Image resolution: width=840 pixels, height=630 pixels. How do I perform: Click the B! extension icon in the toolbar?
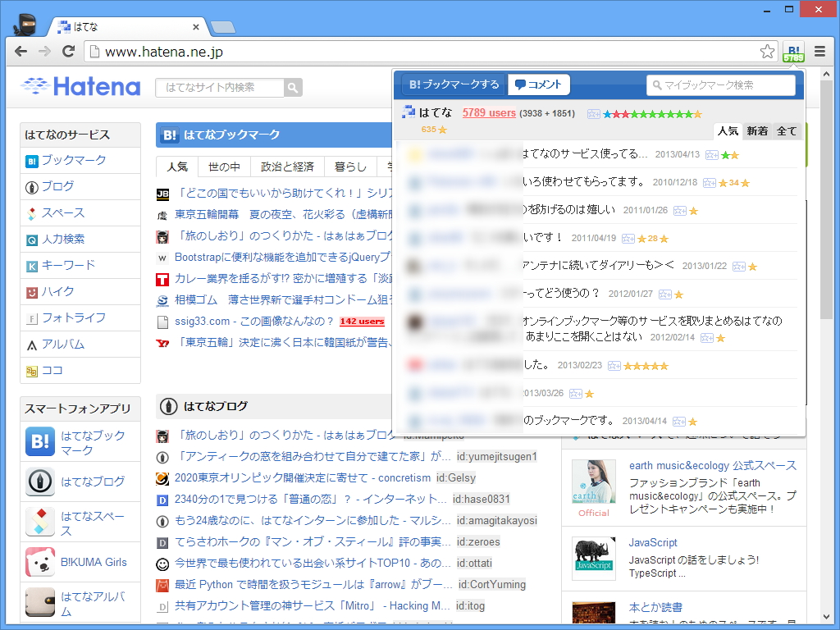click(794, 51)
